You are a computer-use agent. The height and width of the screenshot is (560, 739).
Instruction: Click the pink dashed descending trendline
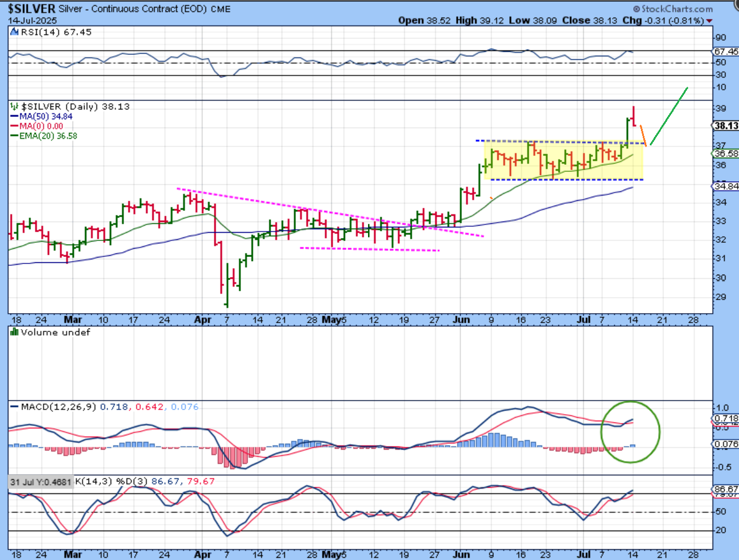tap(331, 213)
